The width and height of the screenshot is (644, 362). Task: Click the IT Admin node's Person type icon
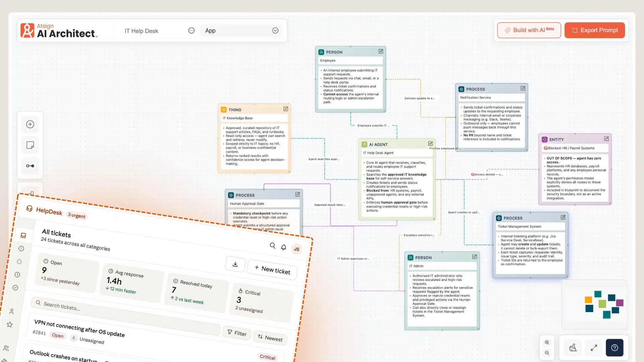click(x=411, y=258)
